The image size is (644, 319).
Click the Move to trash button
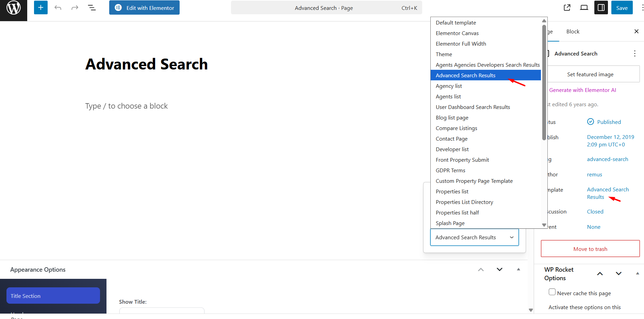pyautogui.click(x=590, y=249)
